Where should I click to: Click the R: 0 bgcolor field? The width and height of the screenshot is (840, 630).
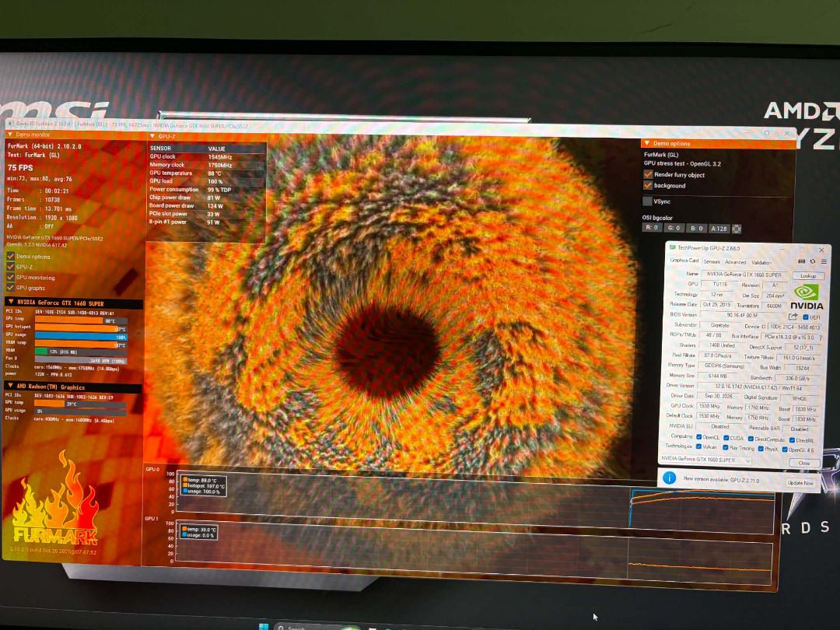pos(652,228)
